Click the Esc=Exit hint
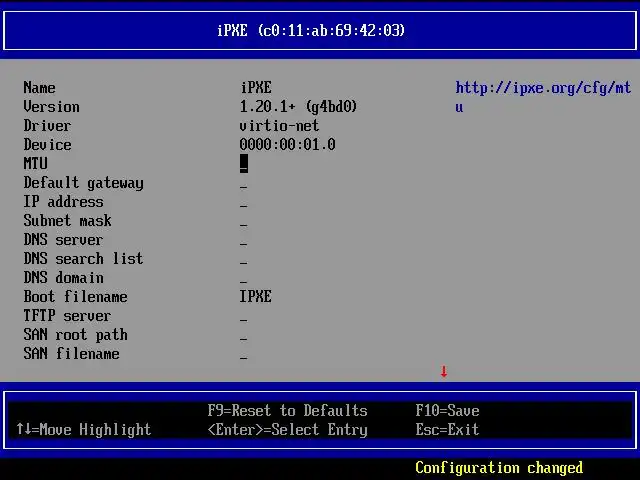Screen dimensions: 640x480 point(447,429)
